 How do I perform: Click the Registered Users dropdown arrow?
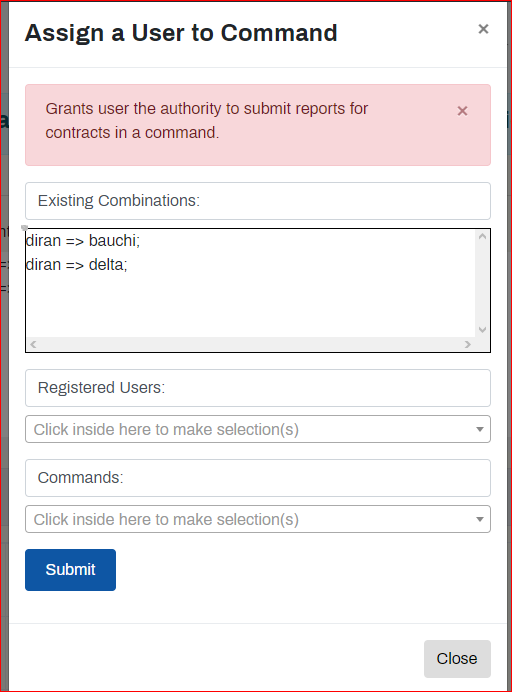point(480,429)
